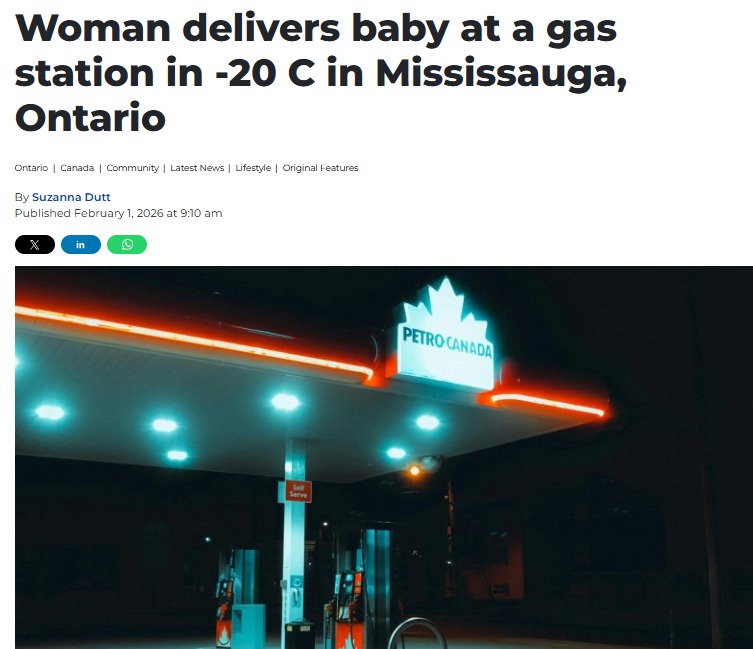753x649 pixels.
Task: Share the article via WhatsApp
Action: [127, 245]
